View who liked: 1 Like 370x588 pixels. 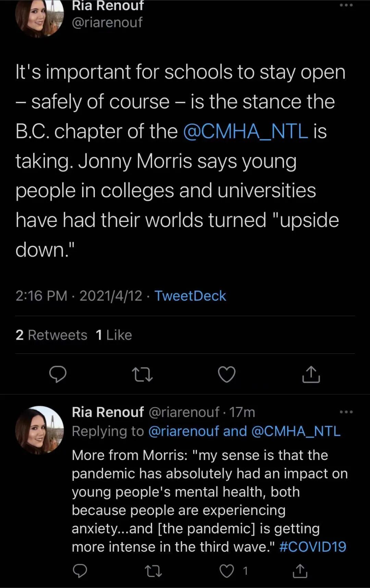pyautogui.click(x=114, y=335)
